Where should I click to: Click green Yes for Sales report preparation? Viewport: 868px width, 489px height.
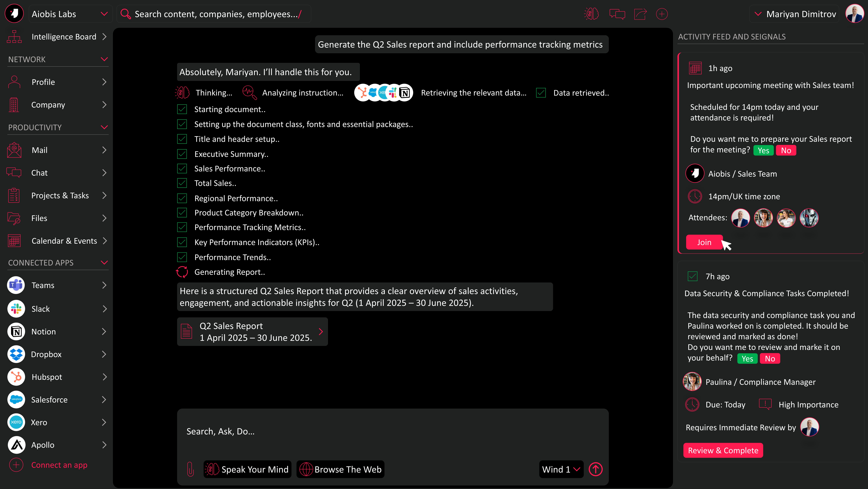763,150
